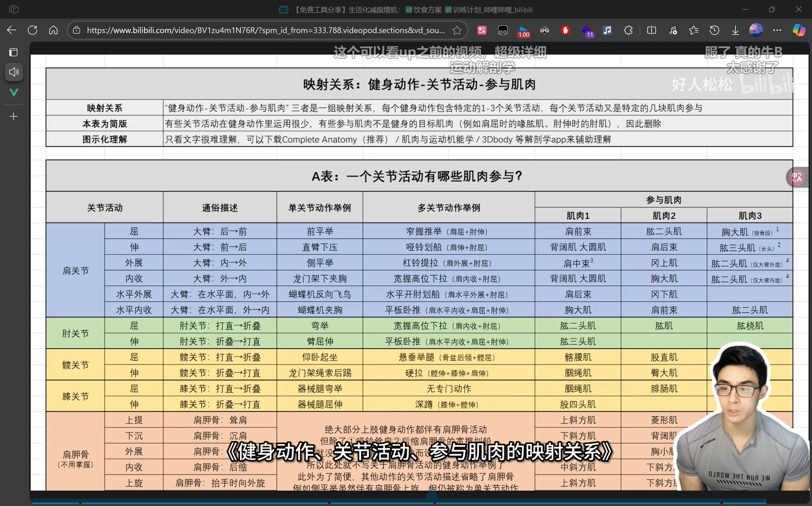Click the 蝴蝶机反向飞鸟 cell
Image resolution: width=812 pixels, height=506 pixels.
(320, 294)
